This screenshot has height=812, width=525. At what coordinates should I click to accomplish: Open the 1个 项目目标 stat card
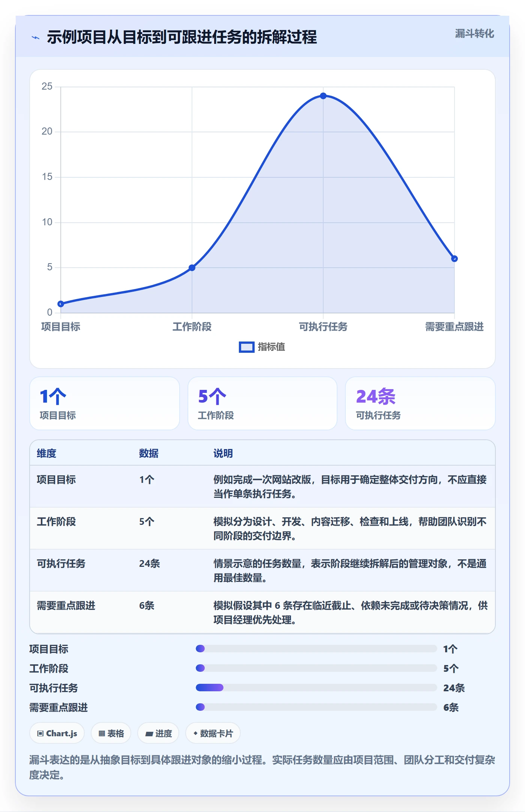pos(105,403)
